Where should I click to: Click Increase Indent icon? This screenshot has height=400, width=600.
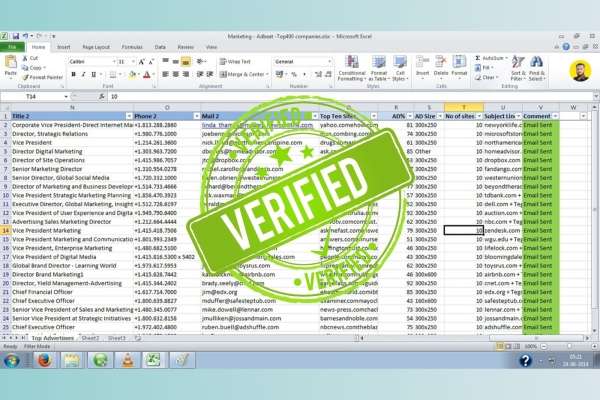(x=210, y=74)
